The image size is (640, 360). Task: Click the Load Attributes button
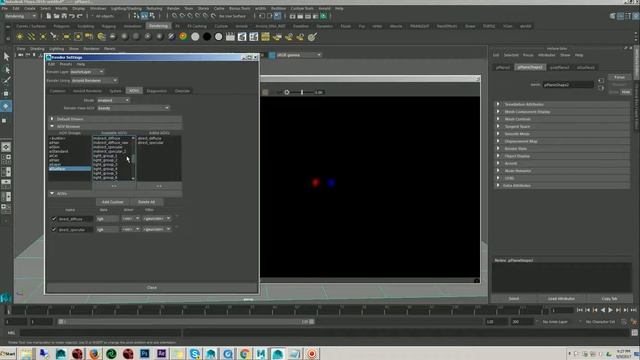click(561, 299)
